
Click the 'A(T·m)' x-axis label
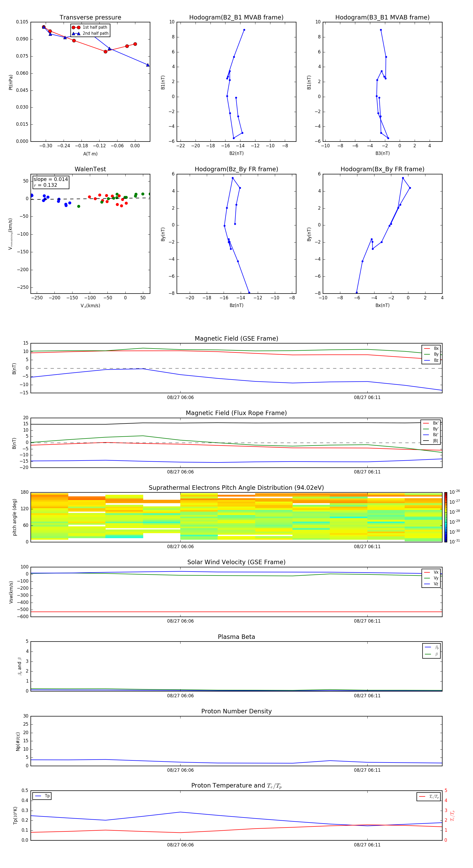click(x=90, y=154)
